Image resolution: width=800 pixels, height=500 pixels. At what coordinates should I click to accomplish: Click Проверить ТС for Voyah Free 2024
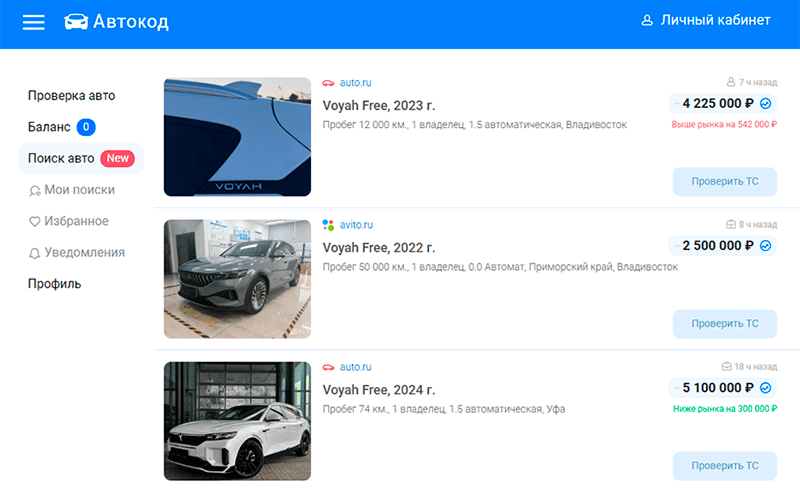[x=724, y=466]
